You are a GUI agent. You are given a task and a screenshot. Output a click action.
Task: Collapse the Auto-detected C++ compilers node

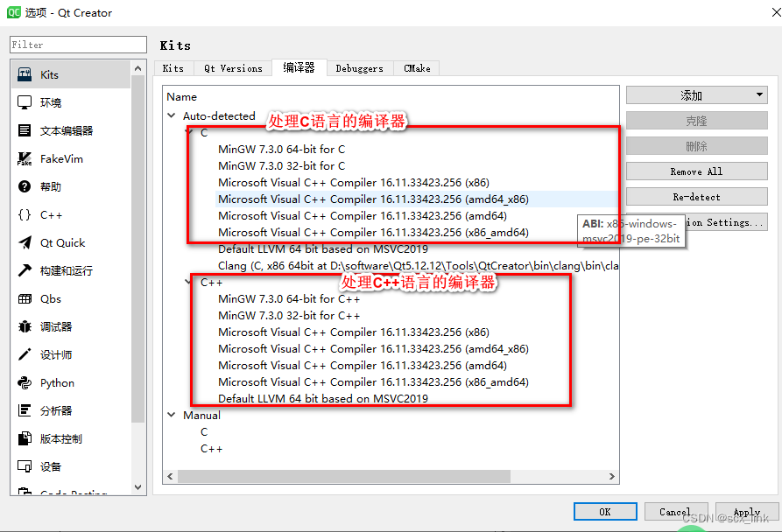189,282
